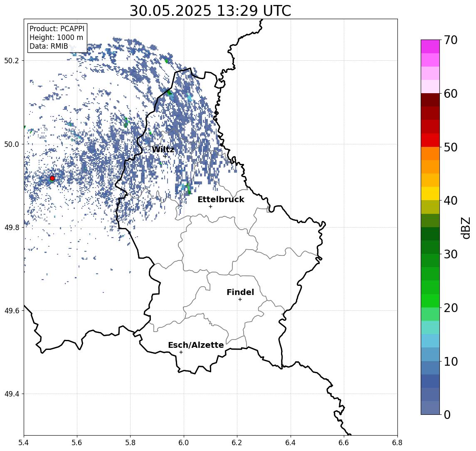Click the title 30.05.2025 13:29 UTC

click(x=210, y=11)
